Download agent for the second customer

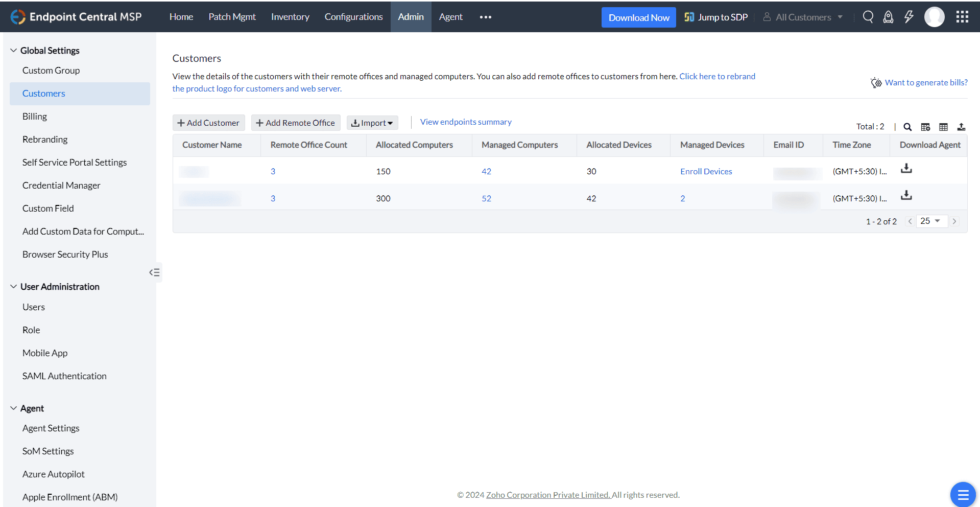coord(906,196)
